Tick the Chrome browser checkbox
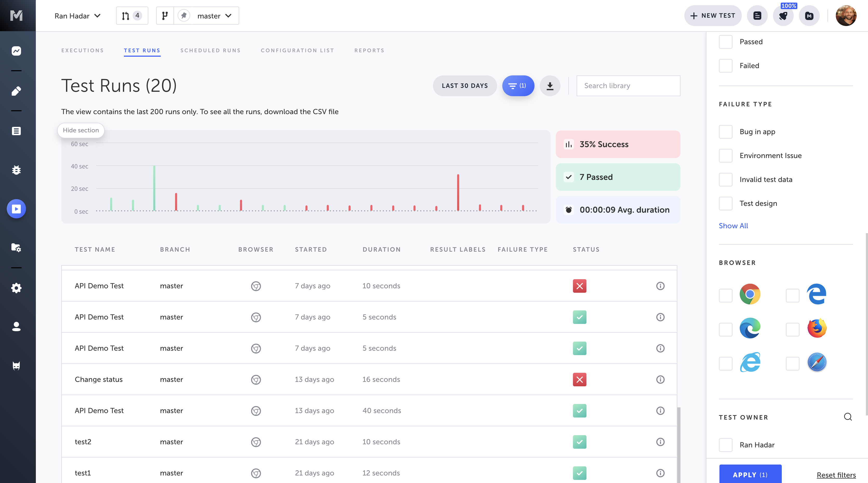 (725, 296)
